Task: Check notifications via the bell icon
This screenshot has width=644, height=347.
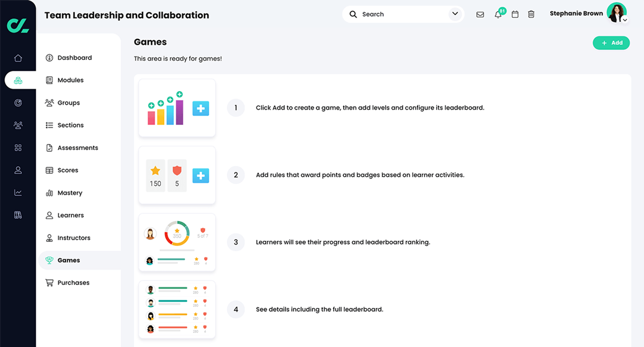Action: (498, 14)
